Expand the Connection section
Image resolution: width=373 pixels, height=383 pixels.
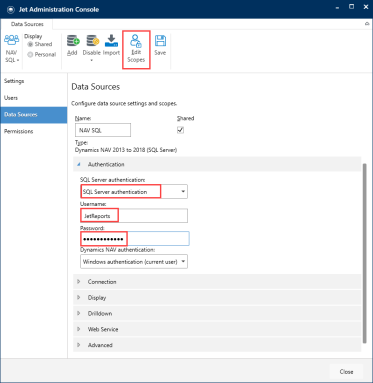(79, 282)
